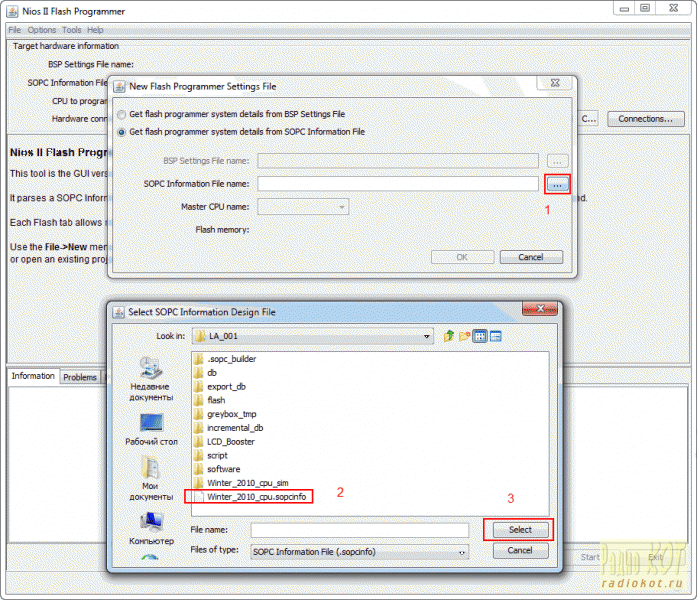Switch to the Information tab

(33, 376)
